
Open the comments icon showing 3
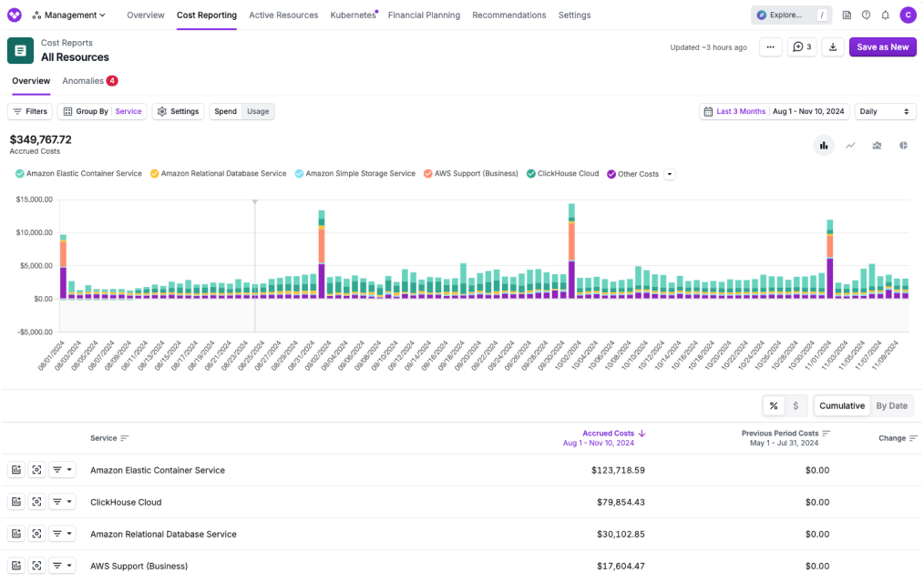[x=802, y=47]
